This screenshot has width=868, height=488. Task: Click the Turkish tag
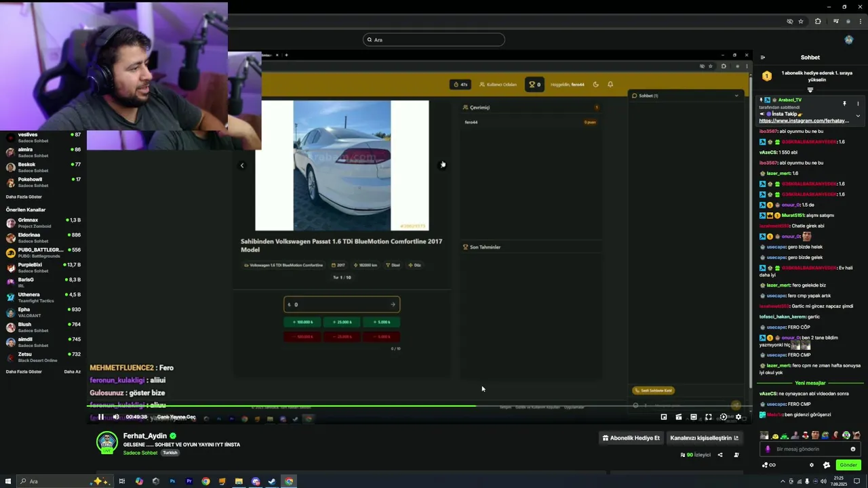pos(170,453)
